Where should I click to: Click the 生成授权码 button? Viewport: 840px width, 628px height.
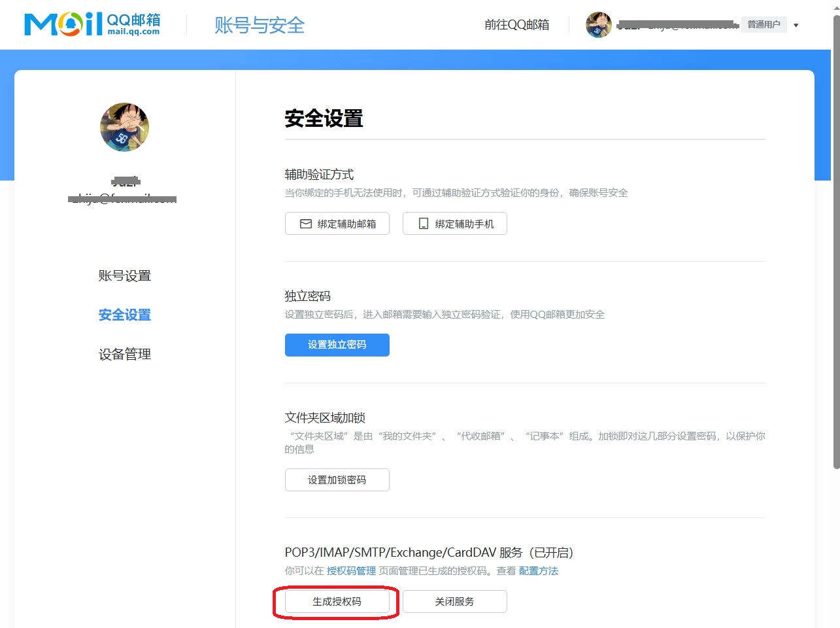[337, 602]
